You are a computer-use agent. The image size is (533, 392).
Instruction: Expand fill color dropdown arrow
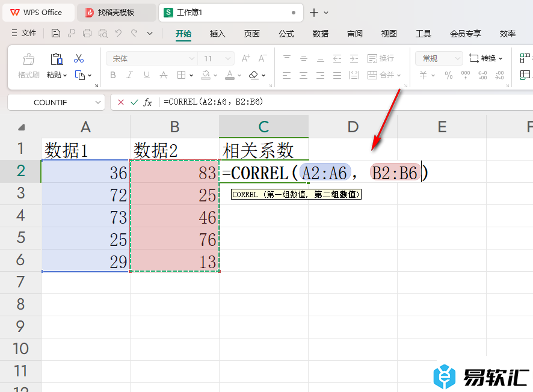[x=215, y=75]
